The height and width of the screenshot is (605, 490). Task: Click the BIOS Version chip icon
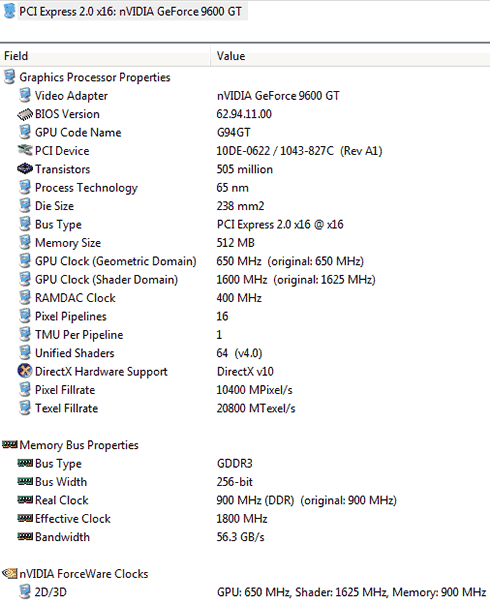[25, 114]
